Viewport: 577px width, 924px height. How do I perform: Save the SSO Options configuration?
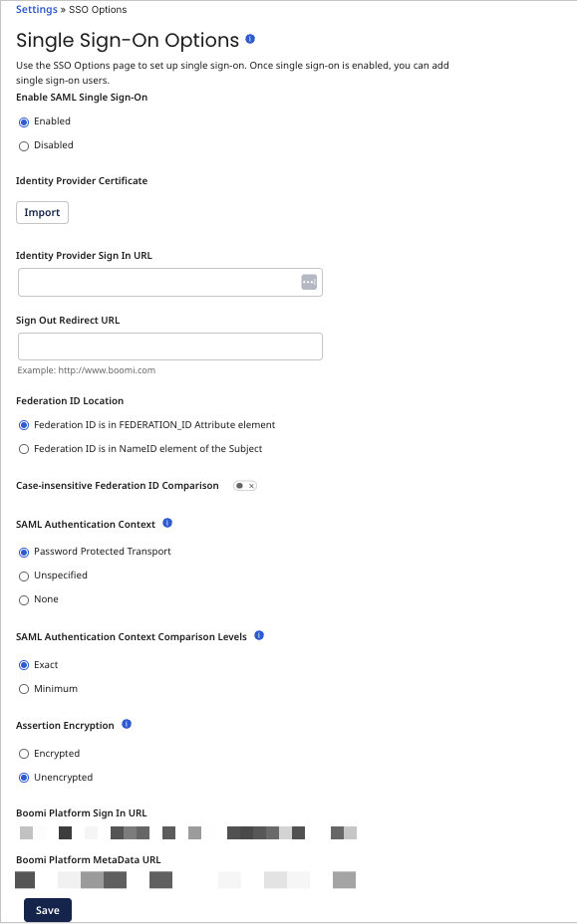(x=47, y=909)
